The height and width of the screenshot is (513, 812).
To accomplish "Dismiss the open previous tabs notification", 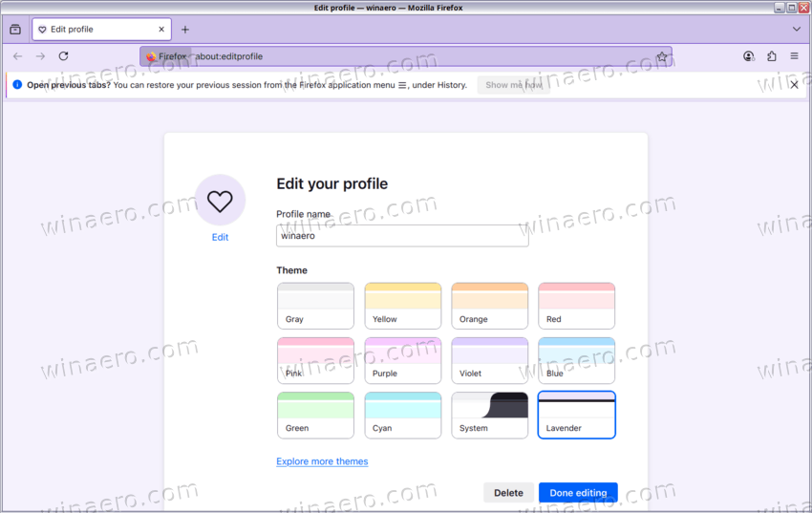I will 794,85.
